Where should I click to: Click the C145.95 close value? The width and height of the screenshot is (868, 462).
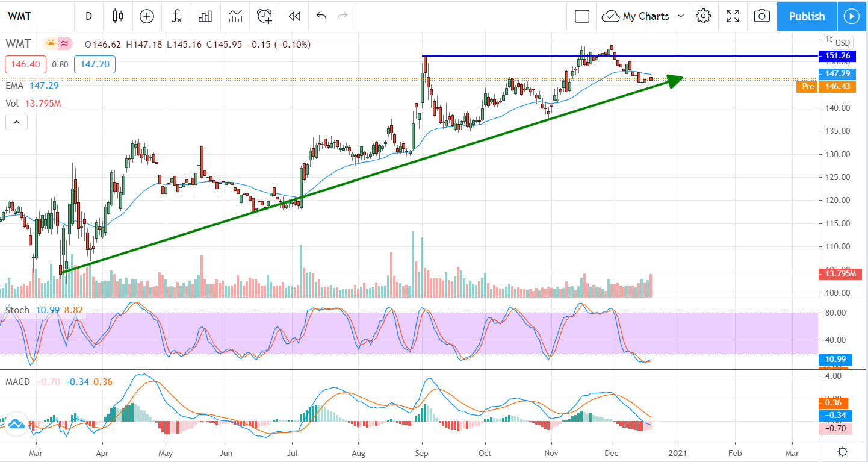coord(225,44)
